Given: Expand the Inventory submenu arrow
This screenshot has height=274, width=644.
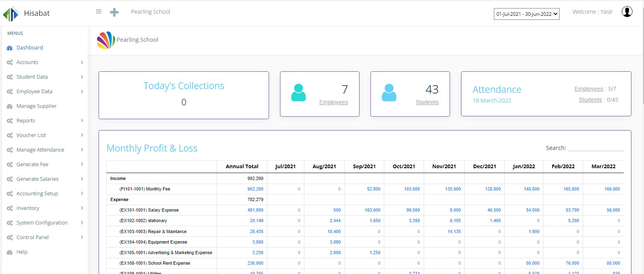Looking at the screenshot, I should [82, 208].
